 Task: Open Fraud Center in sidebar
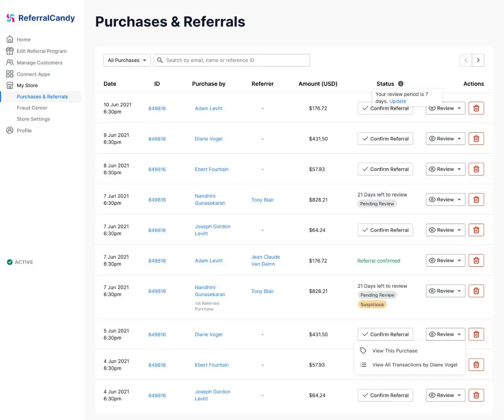point(32,108)
